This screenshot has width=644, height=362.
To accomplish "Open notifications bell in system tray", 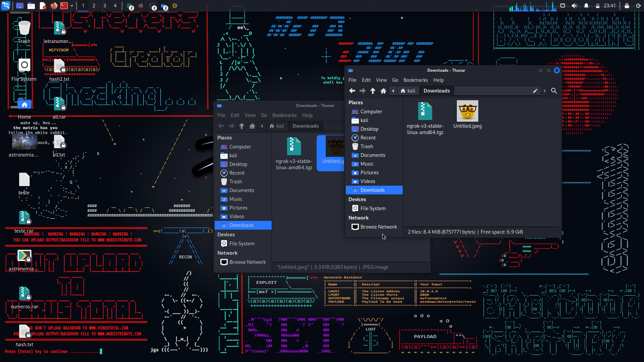I will click(586, 6).
